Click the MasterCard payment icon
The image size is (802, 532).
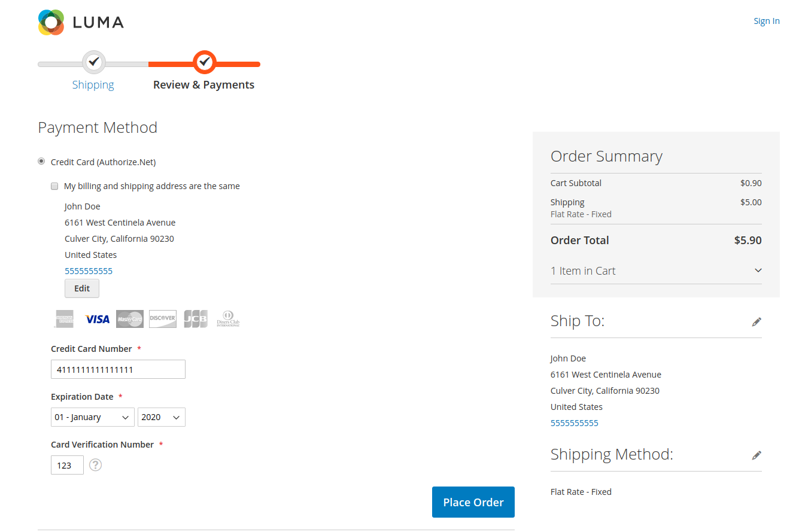click(130, 318)
